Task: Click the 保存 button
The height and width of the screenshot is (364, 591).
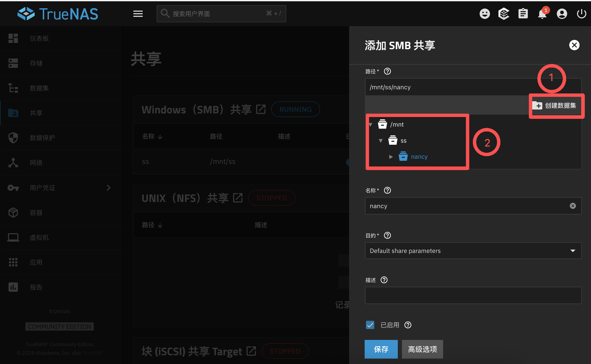Action: 381,349
